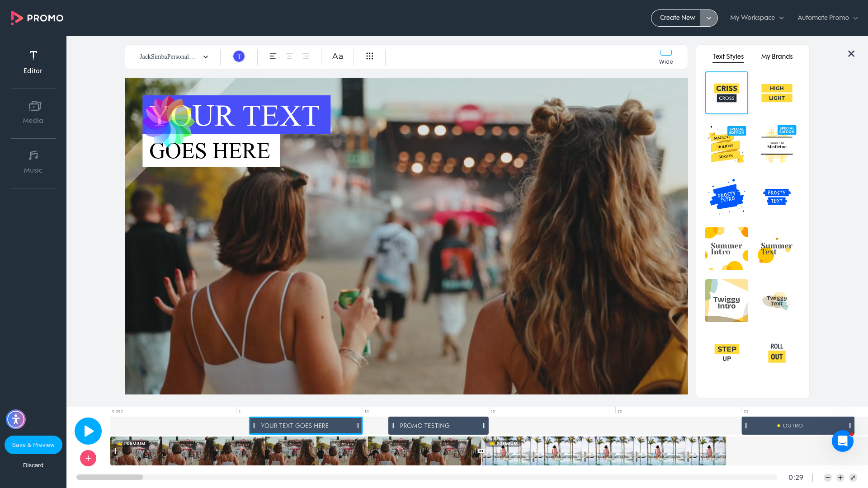Fit timeline to screen icon
This screenshot has height=488, width=868.
point(853,478)
